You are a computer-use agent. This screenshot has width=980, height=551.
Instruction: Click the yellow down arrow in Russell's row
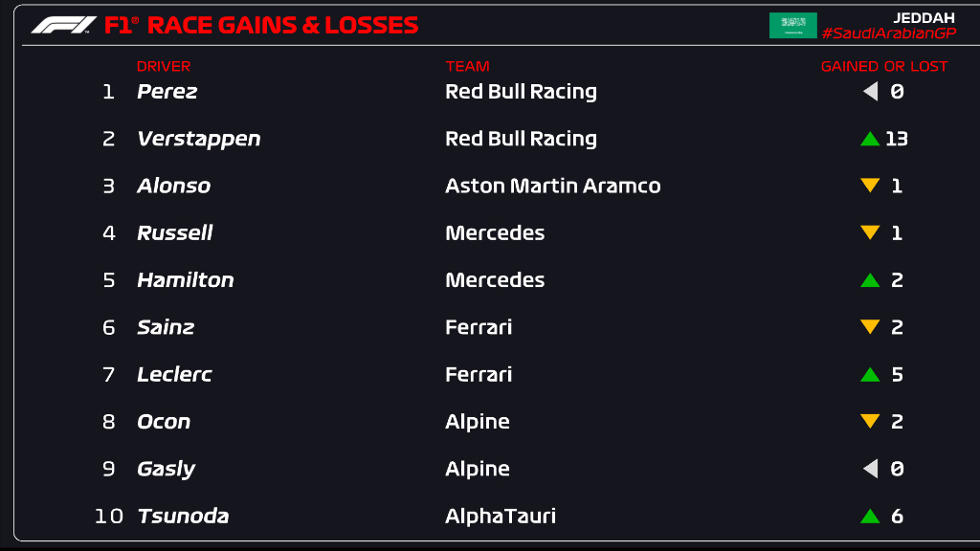point(869,232)
